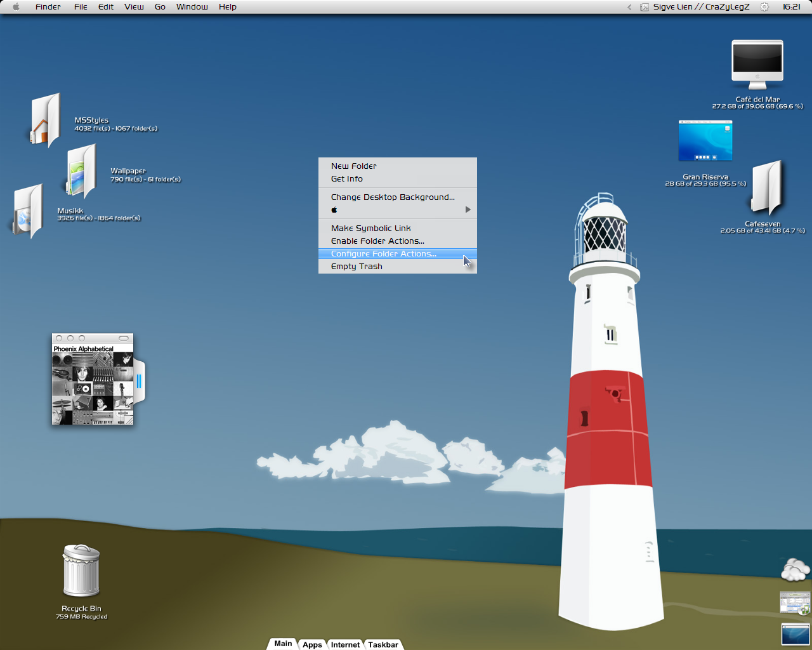Open the View menu
The image size is (812, 650).
(134, 7)
